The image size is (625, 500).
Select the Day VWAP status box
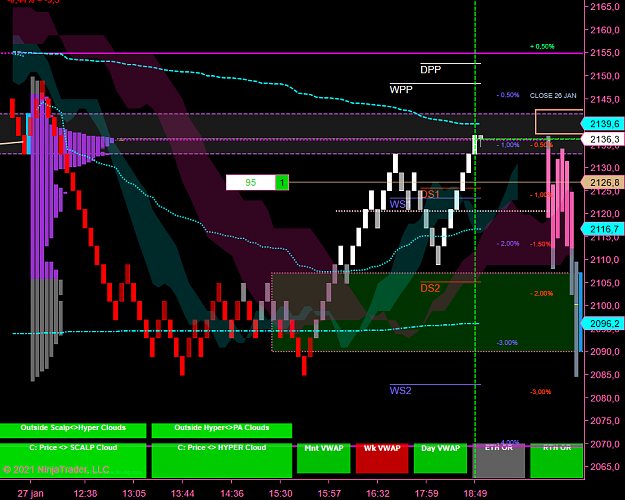[440, 458]
